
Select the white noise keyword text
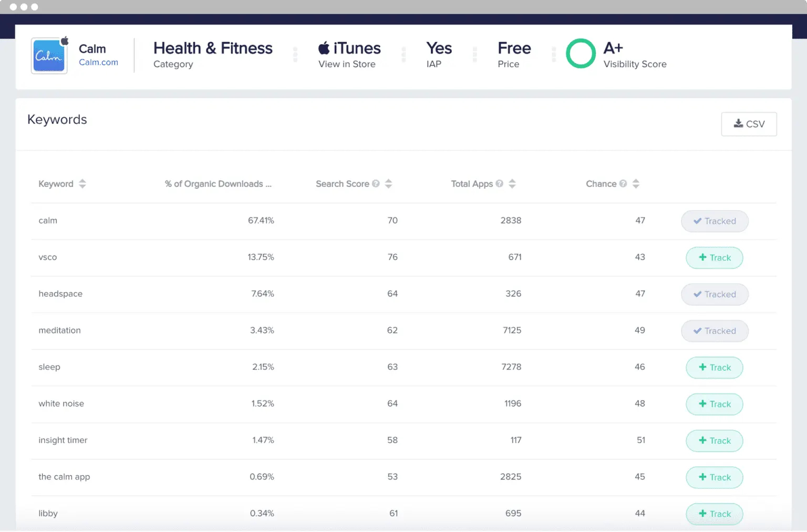coord(61,403)
